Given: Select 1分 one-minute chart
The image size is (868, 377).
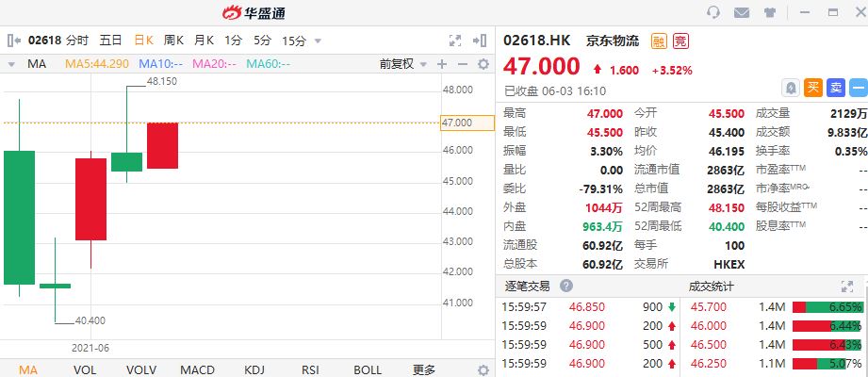Looking at the screenshot, I should [233, 41].
